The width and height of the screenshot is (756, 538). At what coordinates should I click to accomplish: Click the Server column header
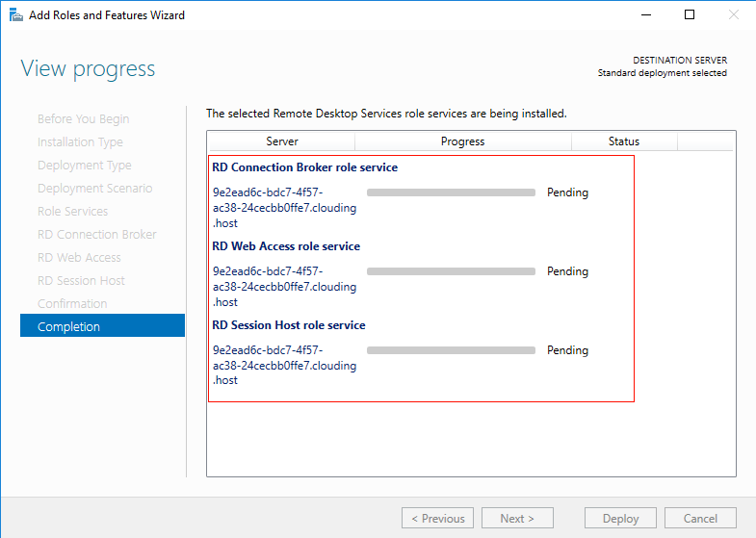pos(282,141)
